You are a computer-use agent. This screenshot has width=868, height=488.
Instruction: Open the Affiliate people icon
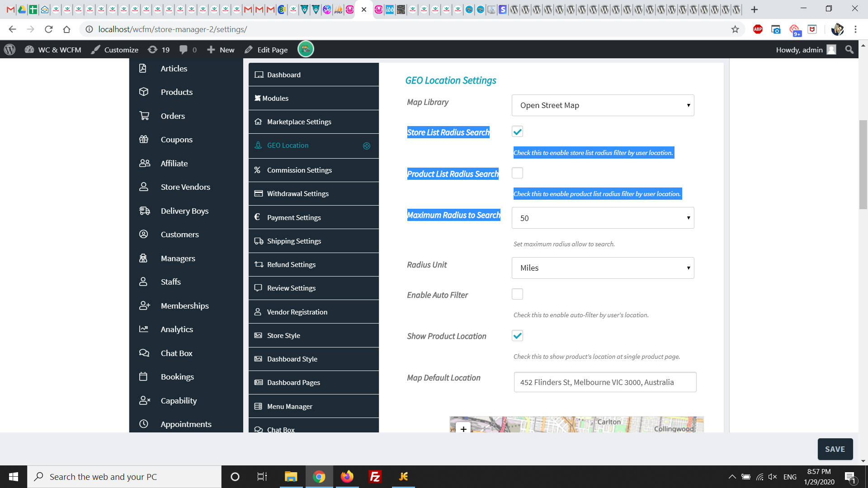click(145, 163)
